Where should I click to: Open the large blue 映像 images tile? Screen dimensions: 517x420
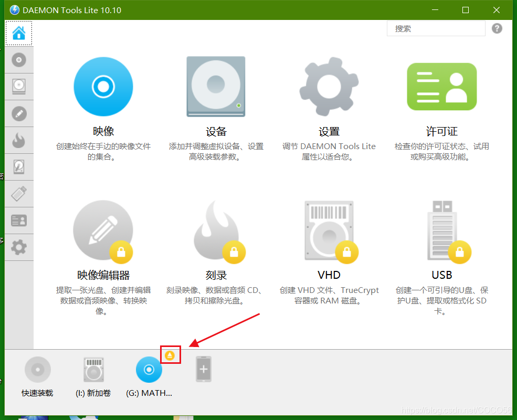103,87
